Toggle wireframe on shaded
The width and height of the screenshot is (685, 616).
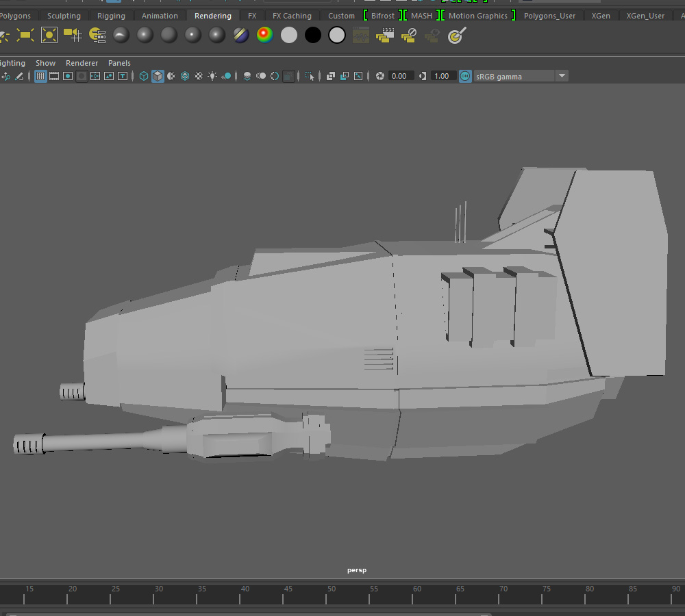[x=185, y=77]
